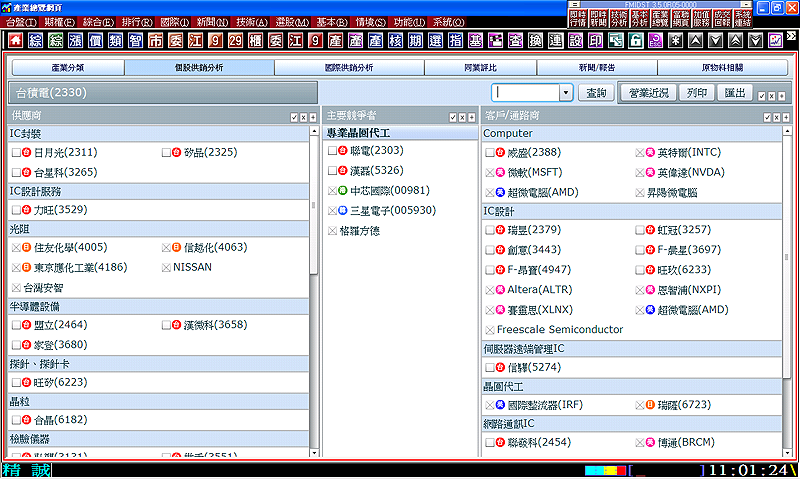Screen dimensions: 800x479
Task: Click the chart icon at toolbar end
Action: (776, 40)
